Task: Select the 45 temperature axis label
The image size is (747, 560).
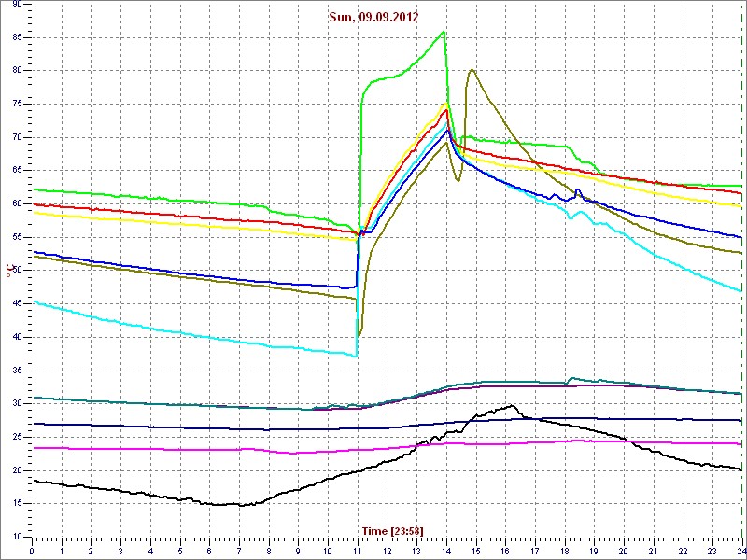Action: [x=16, y=304]
